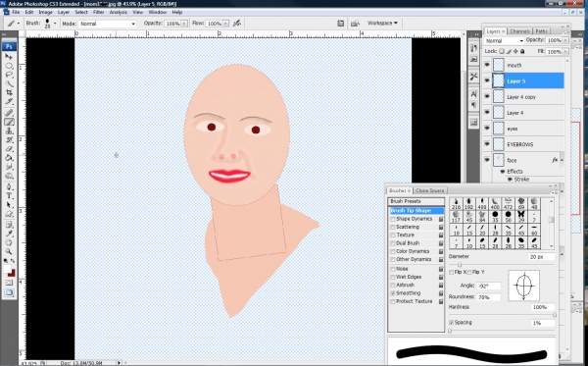The image size is (588, 366).
Task: Hide the Layer 4 copy layer
Action: pyautogui.click(x=487, y=96)
